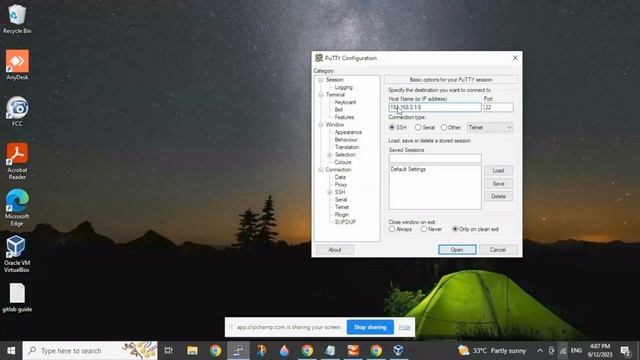Click the Delete session button
Screen dimensions: 640x360
point(498,196)
